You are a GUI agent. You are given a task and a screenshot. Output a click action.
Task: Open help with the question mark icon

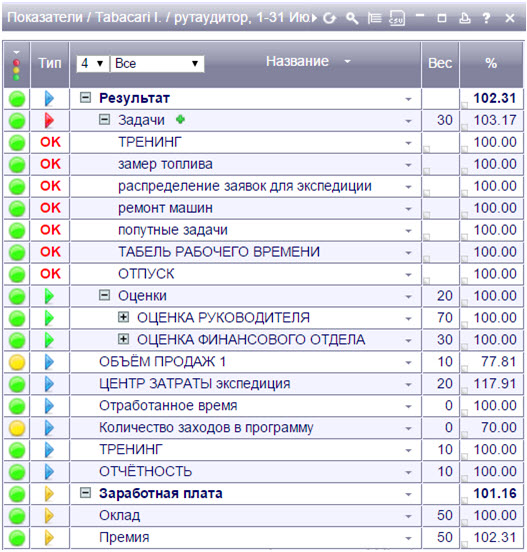pyautogui.click(x=487, y=18)
